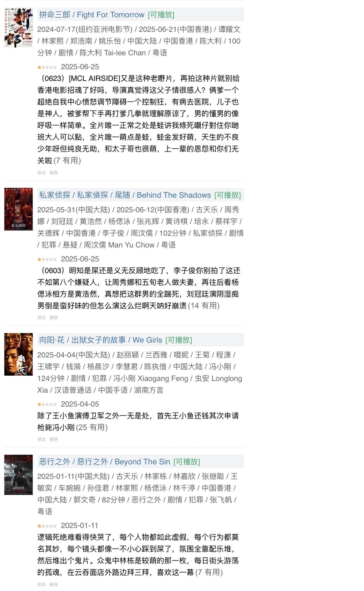The height and width of the screenshot is (591, 364).
Task: Click 修改 under Behind The Shadows review
Action: [x=42, y=318]
